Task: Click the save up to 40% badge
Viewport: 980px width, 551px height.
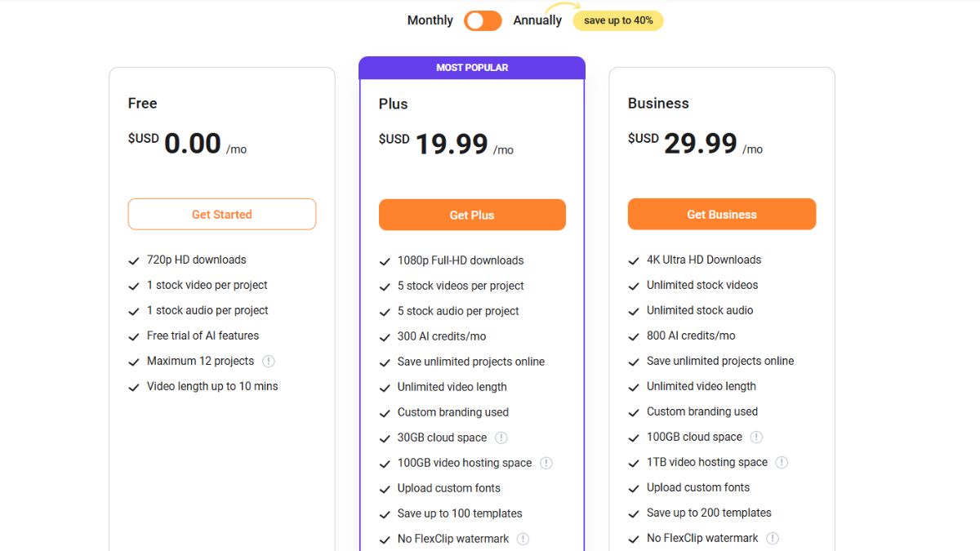Action: 618,20
